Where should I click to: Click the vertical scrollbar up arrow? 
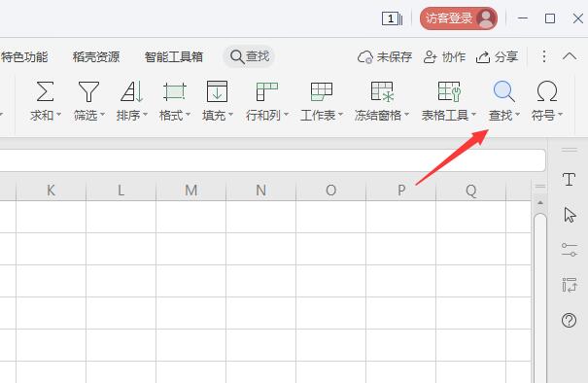click(x=540, y=202)
